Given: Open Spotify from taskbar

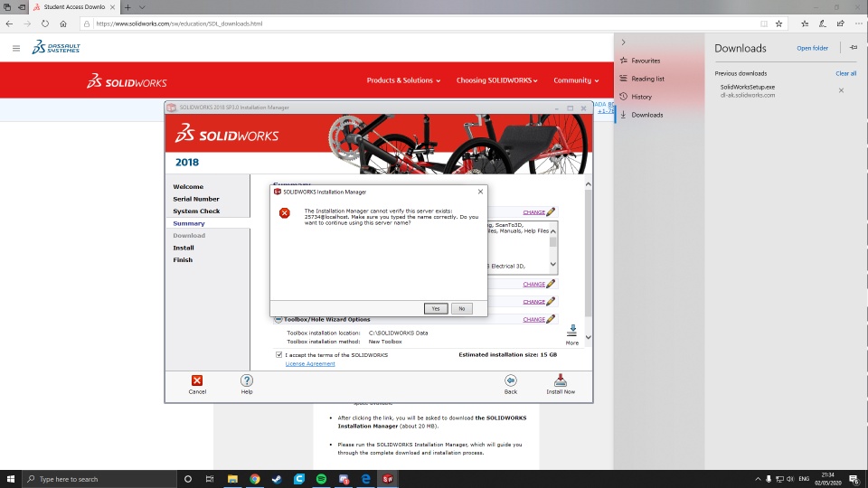Looking at the screenshot, I should pos(321,479).
